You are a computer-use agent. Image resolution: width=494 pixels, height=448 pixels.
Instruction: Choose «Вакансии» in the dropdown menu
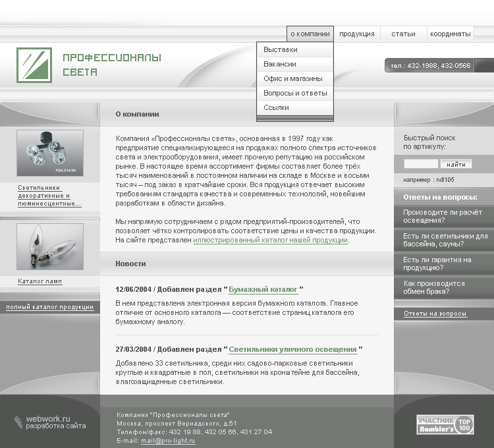click(280, 65)
